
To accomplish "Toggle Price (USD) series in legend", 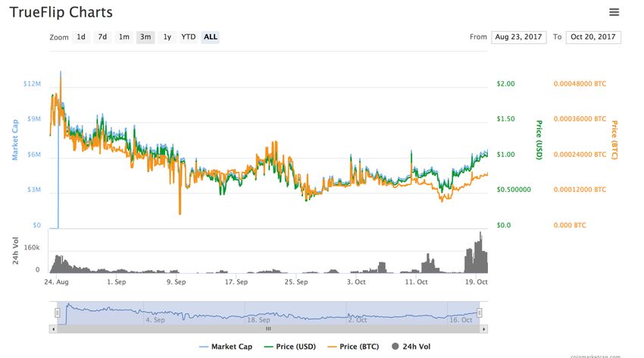I will [x=290, y=347].
